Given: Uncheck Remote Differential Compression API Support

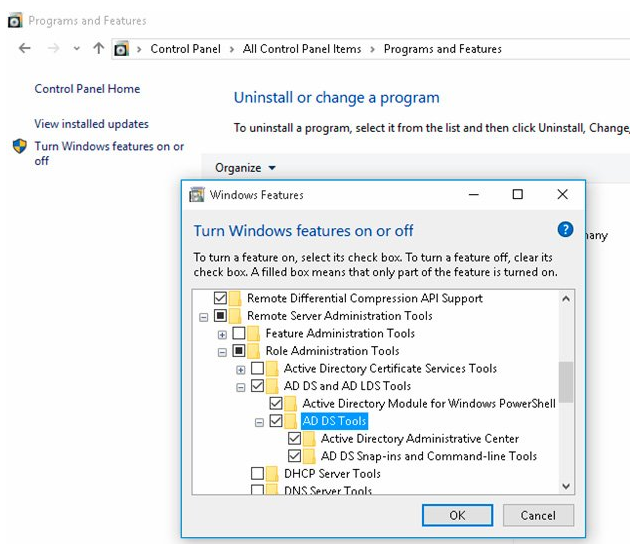Looking at the screenshot, I should (220, 298).
